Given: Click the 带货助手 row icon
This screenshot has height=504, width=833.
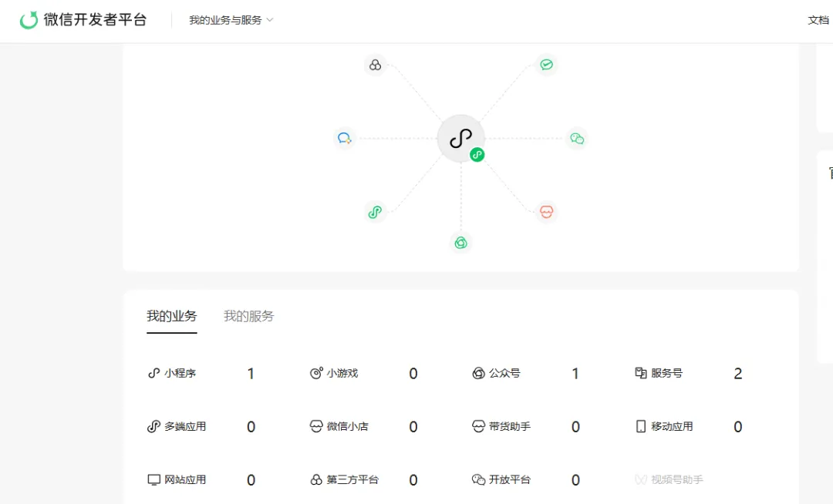Looking at the screenshot, I should pyautogui.click(x=478, y=426).
